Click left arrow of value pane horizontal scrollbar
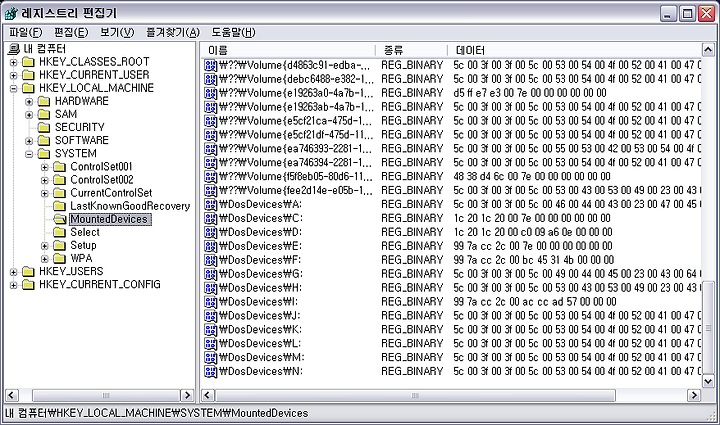Viewport: 720px width, 425px height. click(x=208, y=395)
